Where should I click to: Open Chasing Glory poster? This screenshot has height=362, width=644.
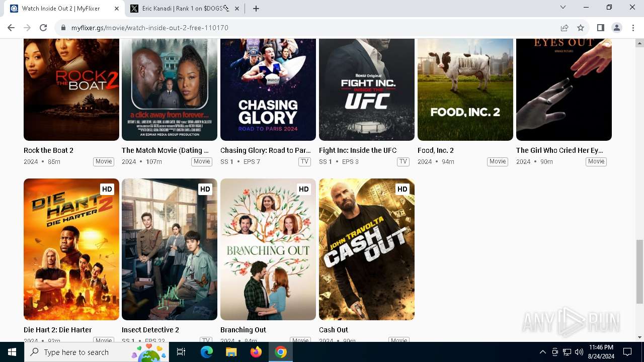(268, 89)
